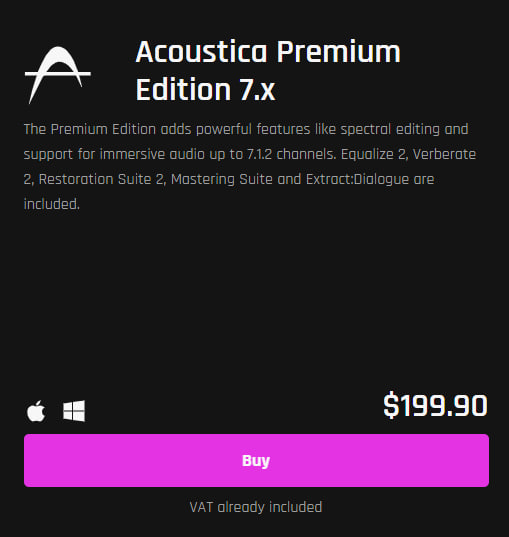
Task: Open the Acoustica Premium Edition 7.x title
Action: point(268,71)
